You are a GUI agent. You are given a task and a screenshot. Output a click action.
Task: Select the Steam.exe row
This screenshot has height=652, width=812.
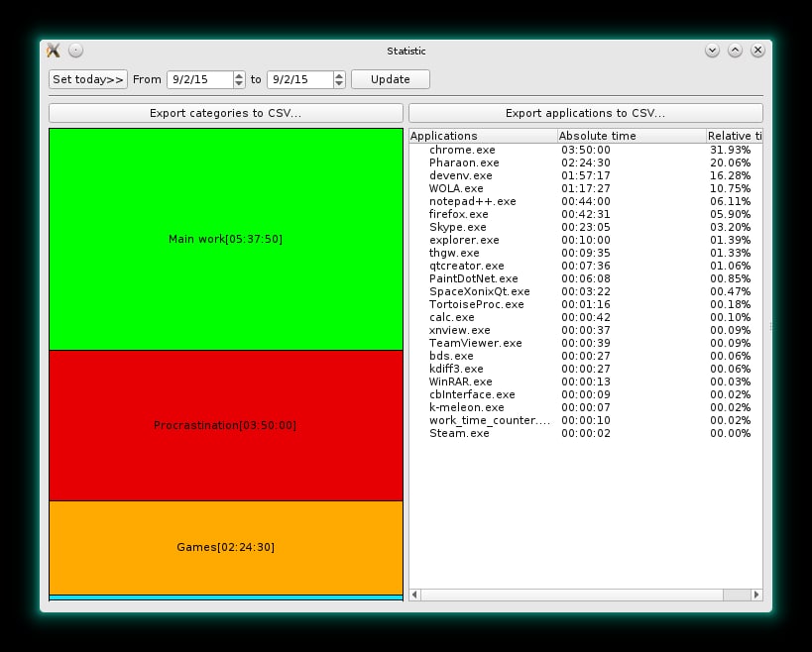click(586, 433)
